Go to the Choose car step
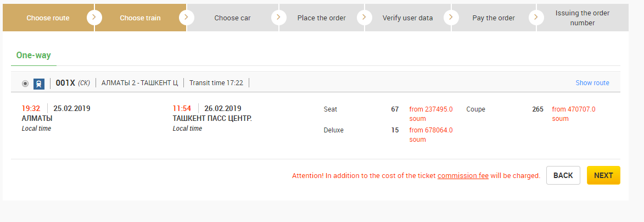Screen dimensions: 644x222 point(232,18)
